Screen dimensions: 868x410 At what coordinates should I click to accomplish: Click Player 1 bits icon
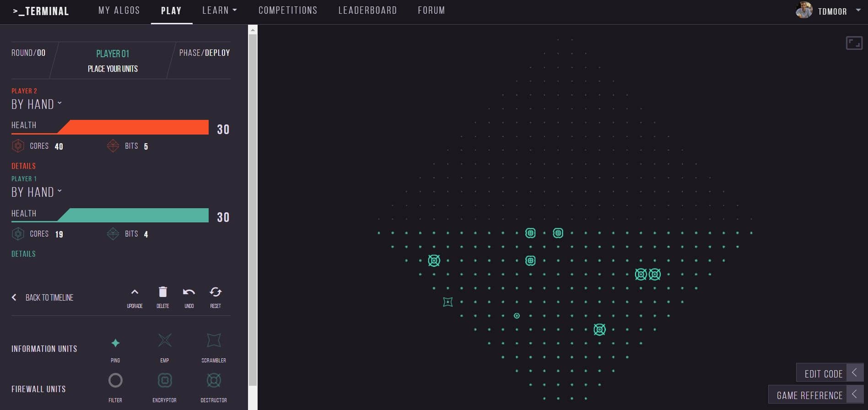[113, 234]
